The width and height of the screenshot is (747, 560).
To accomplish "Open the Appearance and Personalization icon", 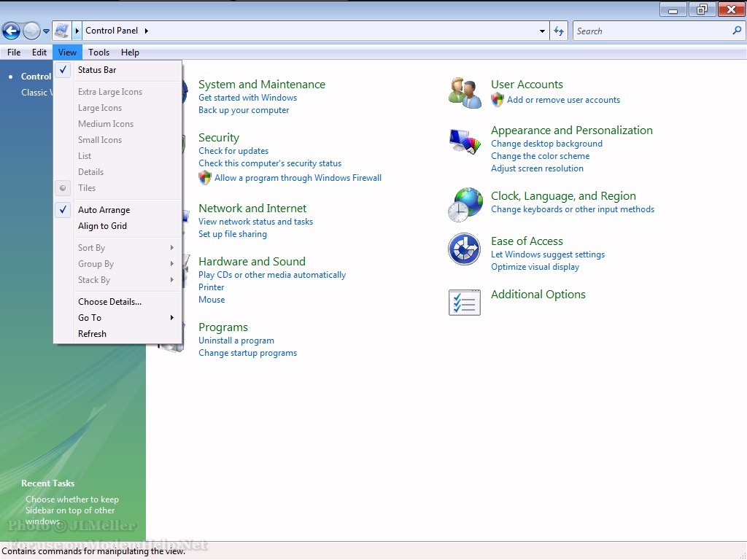I will 465,141.
